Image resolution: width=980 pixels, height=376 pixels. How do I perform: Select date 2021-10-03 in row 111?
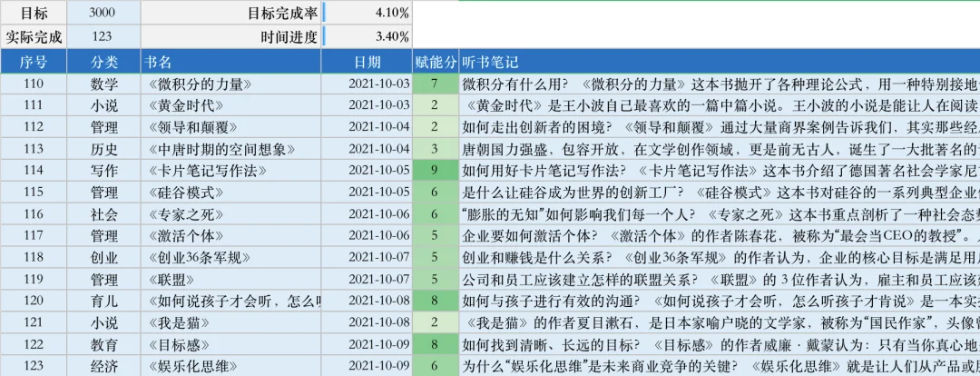[x=367, y=105]
